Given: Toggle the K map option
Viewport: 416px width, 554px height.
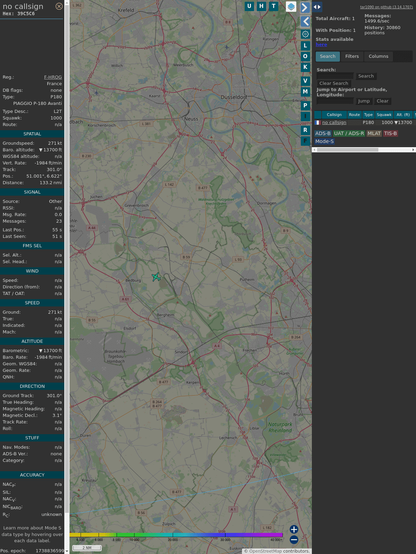Looking at the screenshot, I should (305, 67).
